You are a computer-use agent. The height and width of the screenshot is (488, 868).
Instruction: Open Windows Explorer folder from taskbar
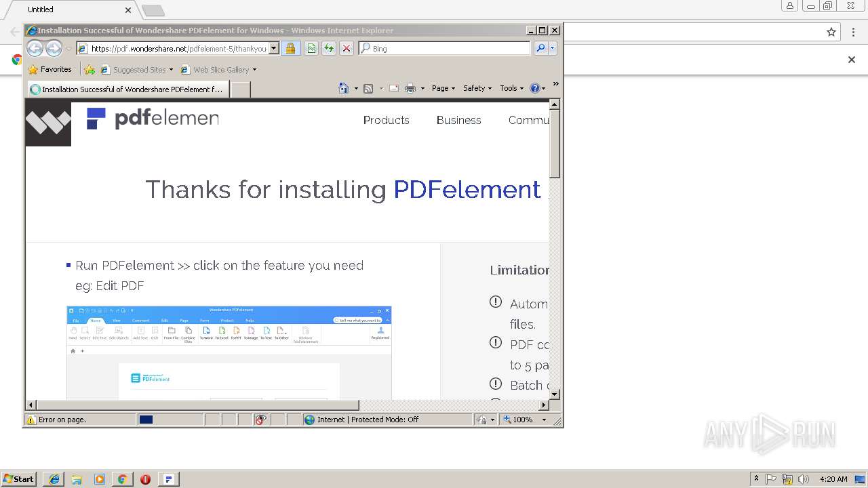click(77, 479)
